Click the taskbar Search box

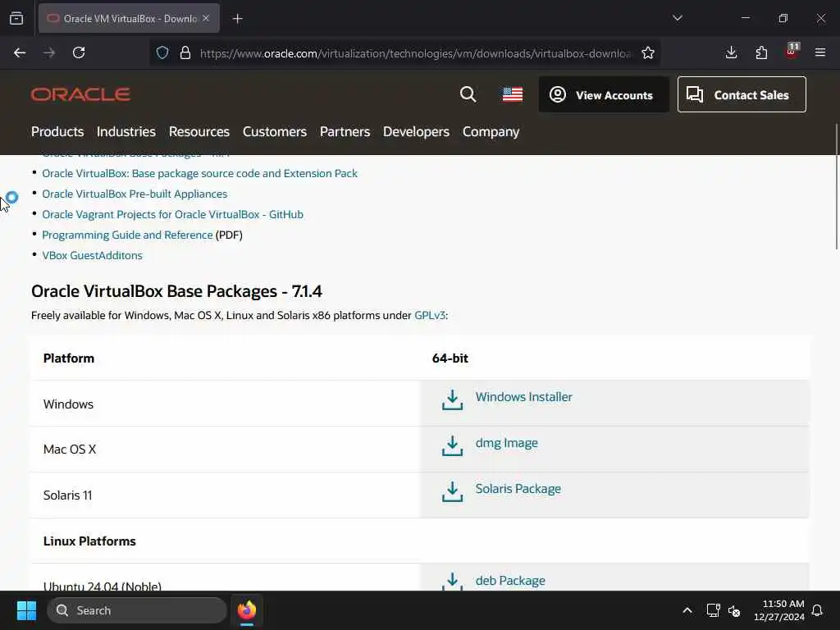[137, 610]
